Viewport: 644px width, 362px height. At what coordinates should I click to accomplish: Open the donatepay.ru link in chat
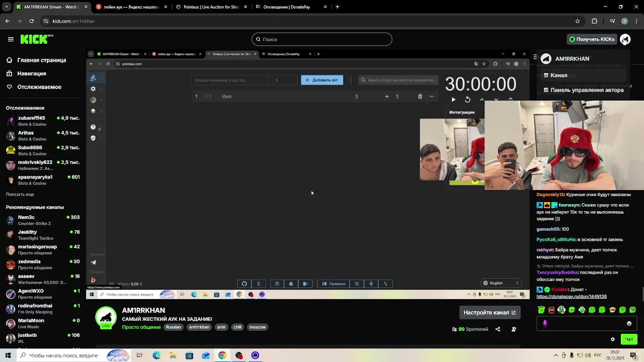(x=572, y=297)
